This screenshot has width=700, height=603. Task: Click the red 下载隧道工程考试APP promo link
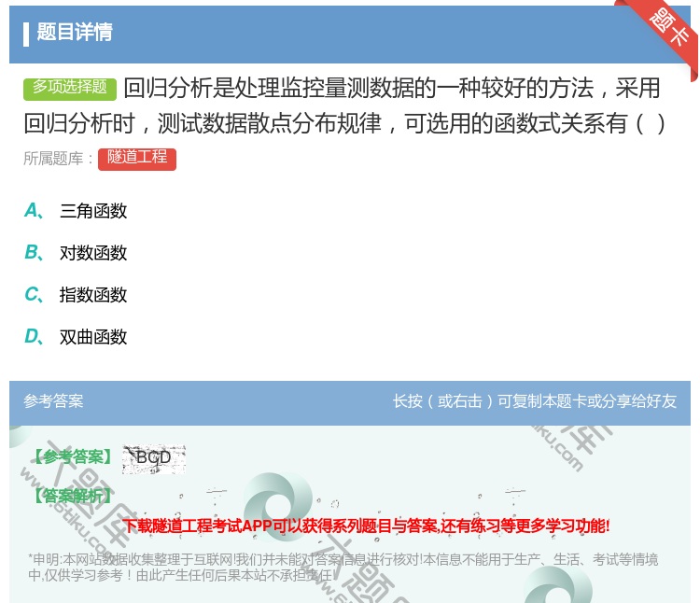[366, 526]
